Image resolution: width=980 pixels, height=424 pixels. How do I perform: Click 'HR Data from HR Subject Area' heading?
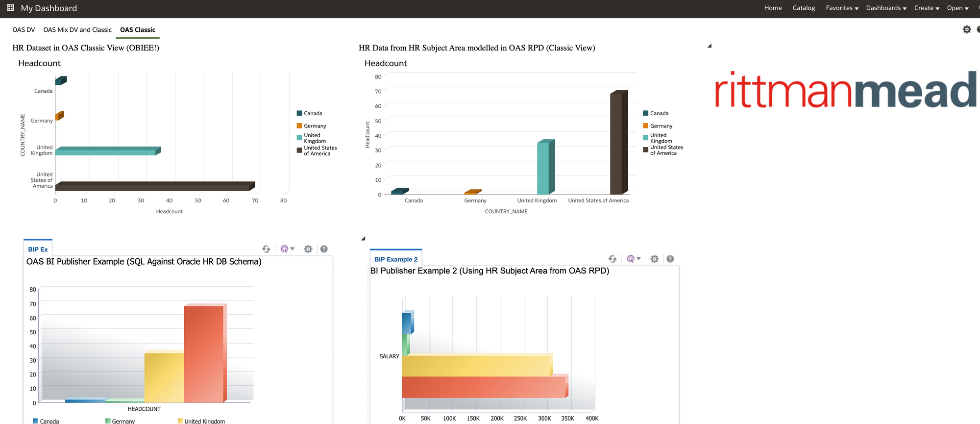(x=477, y=48)
